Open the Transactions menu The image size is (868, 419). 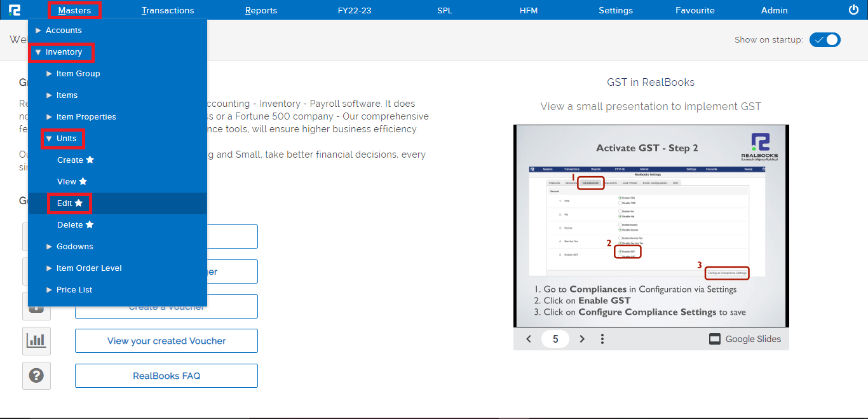click(x=168, y=10)
